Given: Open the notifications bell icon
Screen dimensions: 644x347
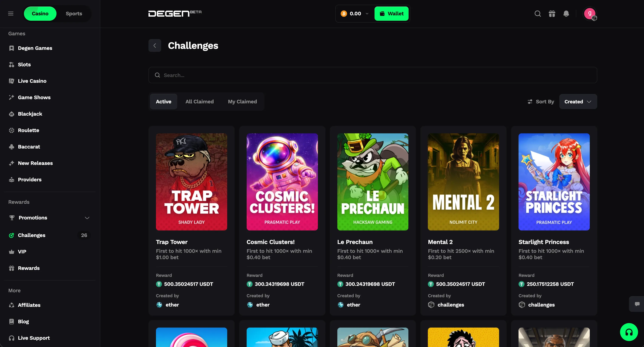Looking at the screenshot, I should tap(566, 13).
